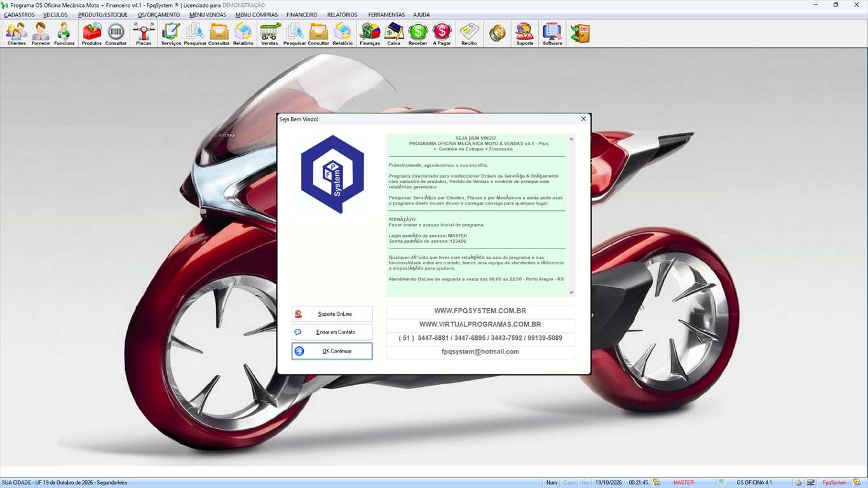
Task: Click OS OFICINA 4.1 in status bar
Action: (x=754, y=483)
